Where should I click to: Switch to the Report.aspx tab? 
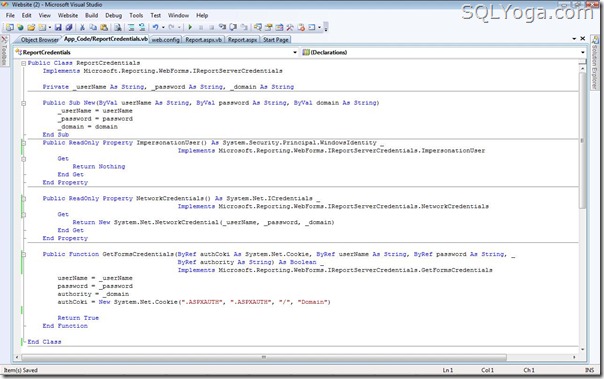coord(242,39)
